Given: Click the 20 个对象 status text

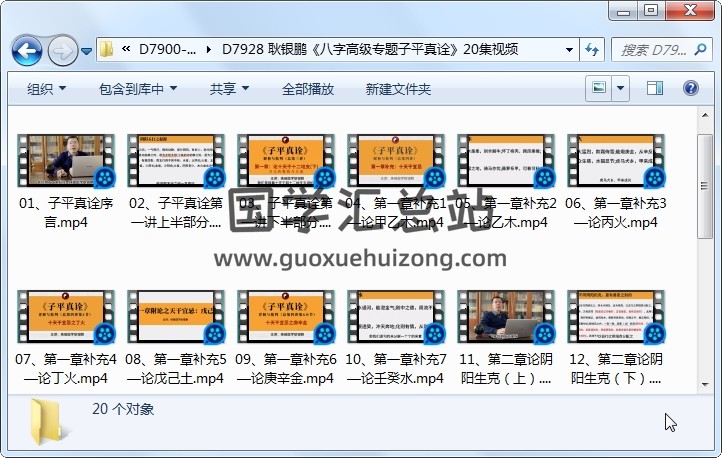Looking at the screenshot, I should 123,409.
